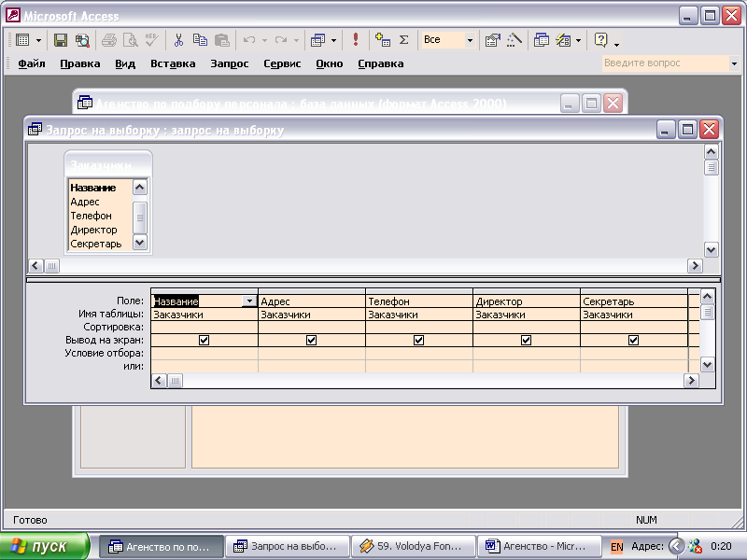Toggle show-on-screen checkbox for Секретарь column
The height and width of the screenshot is (560, 747).
point(633,341)
